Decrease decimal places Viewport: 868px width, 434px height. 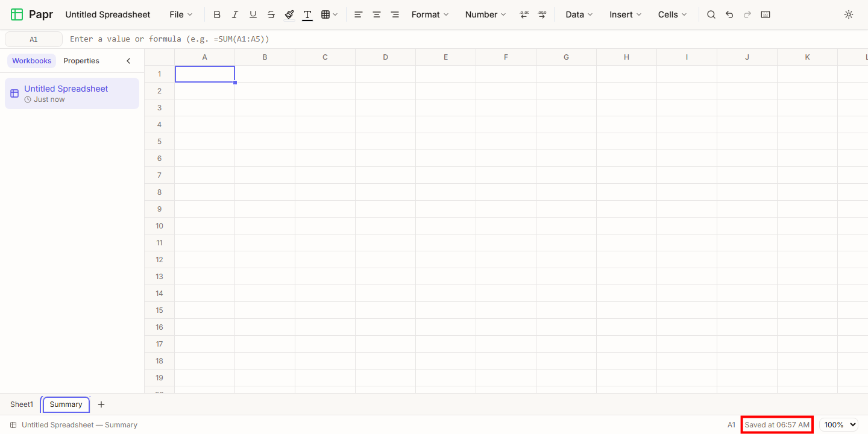point(524,14)
